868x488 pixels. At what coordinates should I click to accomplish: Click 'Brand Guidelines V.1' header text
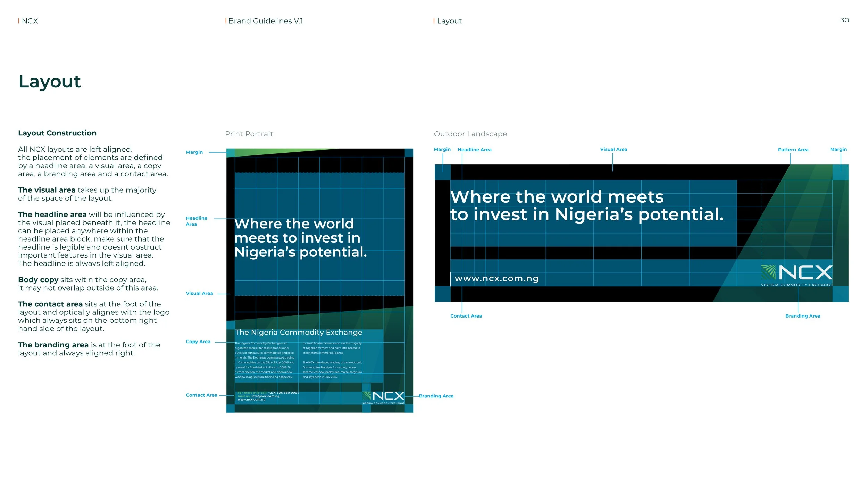(265, 21)
